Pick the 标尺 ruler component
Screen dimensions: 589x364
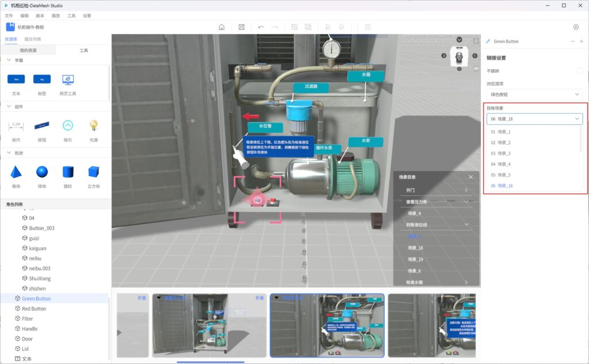click(16, 125)
